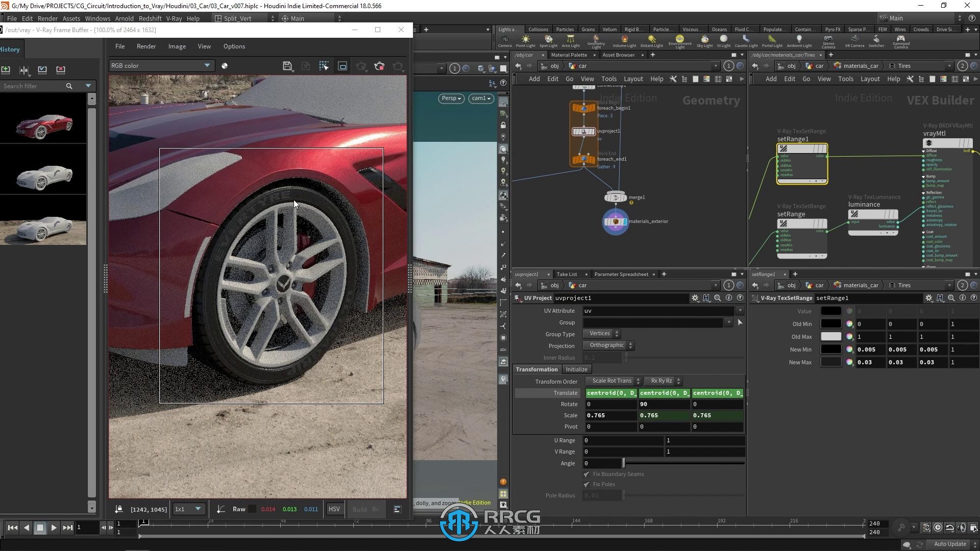The width and height of the screenshot is (980, 551).
Task: Open the Render menu in V-Ray Frame Buffer
Action: coord(146,46)
